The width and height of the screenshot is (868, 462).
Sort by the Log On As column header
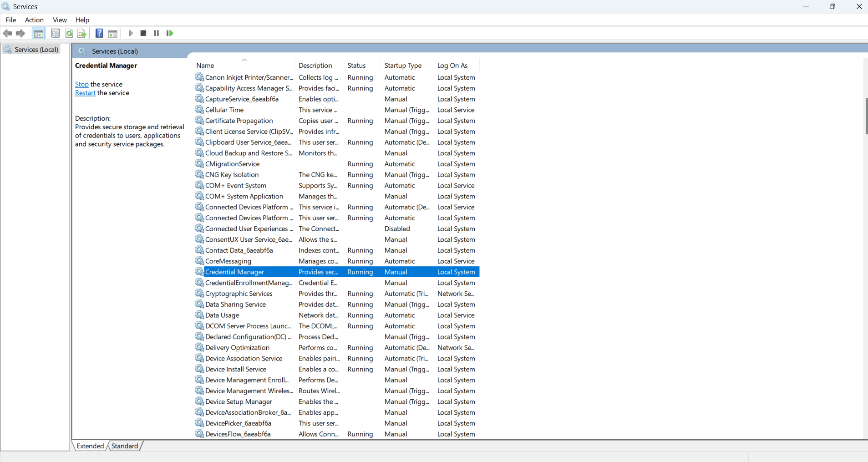[x=457, y=66]
